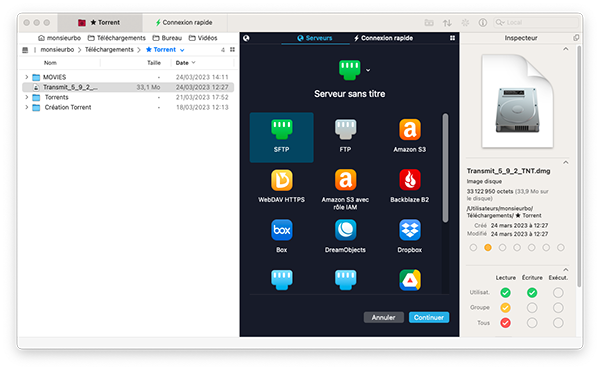Open the new folder toolbar icon
This screenshot has height=370, width=600.
pyautogui.click(x=429, y=23)
